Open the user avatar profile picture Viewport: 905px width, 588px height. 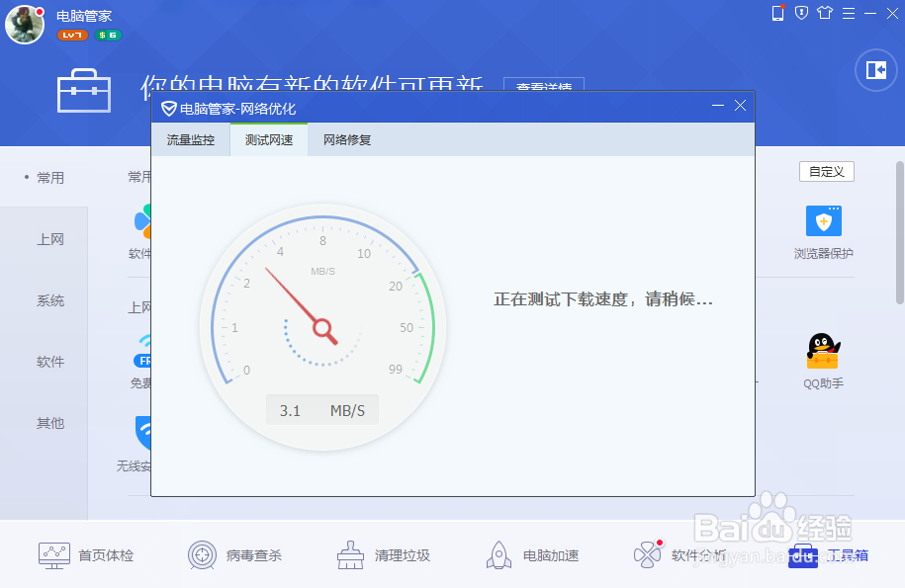[25, 24]
